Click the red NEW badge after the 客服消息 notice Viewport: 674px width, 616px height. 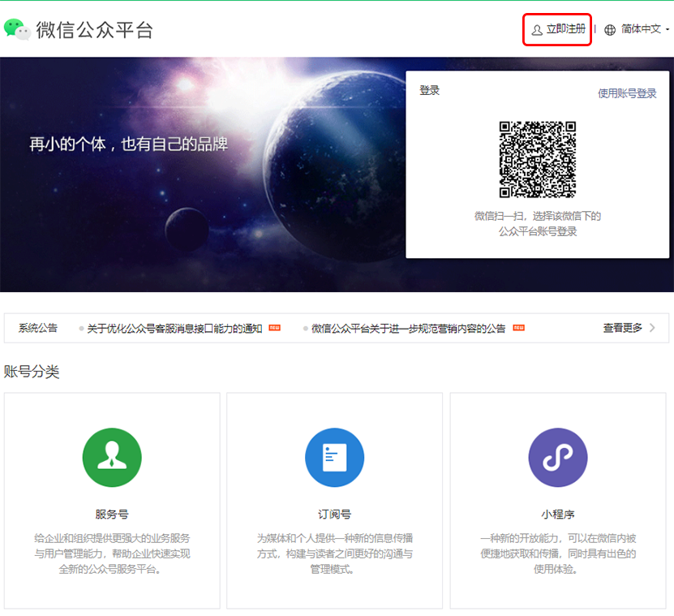274,327
